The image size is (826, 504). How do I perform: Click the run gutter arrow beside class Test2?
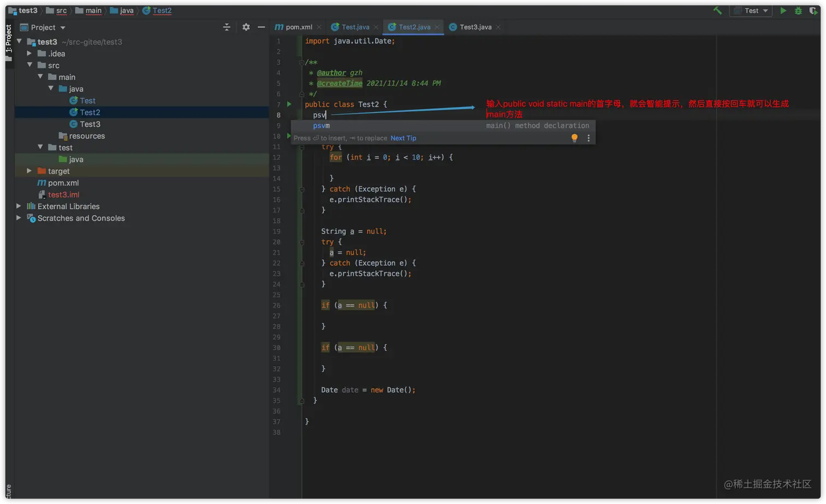289,104
